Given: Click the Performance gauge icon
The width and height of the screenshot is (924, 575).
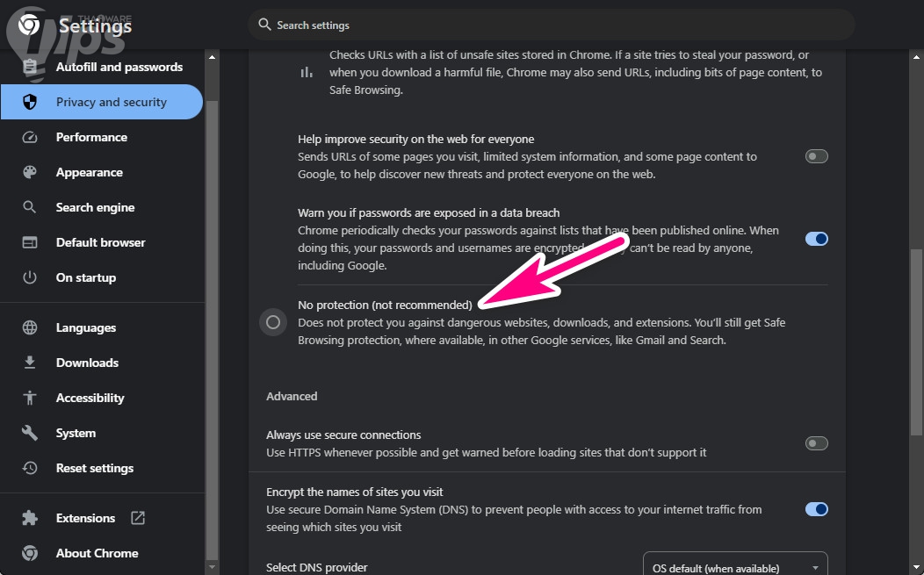Looking at the screenshot, I should tap(30, 137).
